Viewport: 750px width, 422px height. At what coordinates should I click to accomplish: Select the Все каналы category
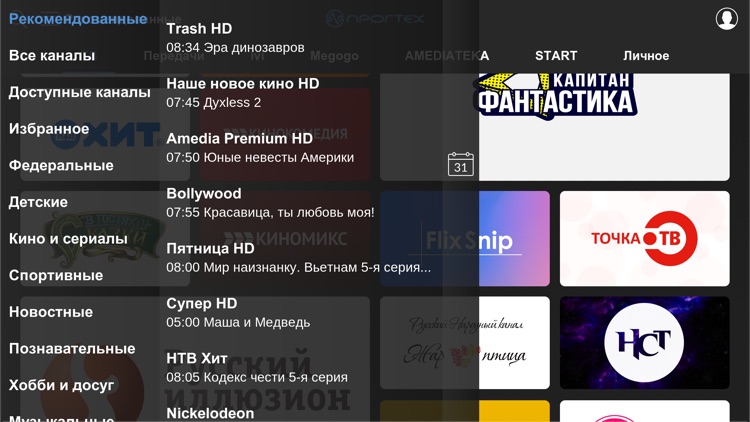[52, 56]
